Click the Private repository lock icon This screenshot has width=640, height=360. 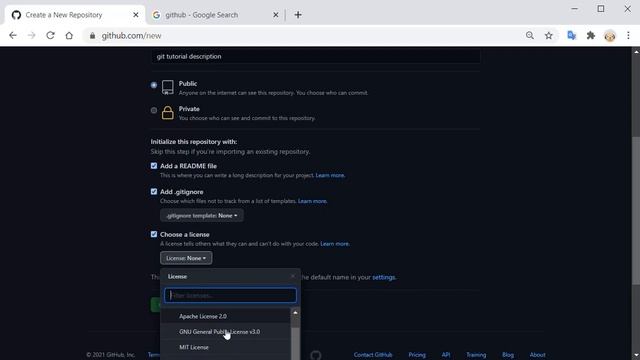[x=167, y=113]
